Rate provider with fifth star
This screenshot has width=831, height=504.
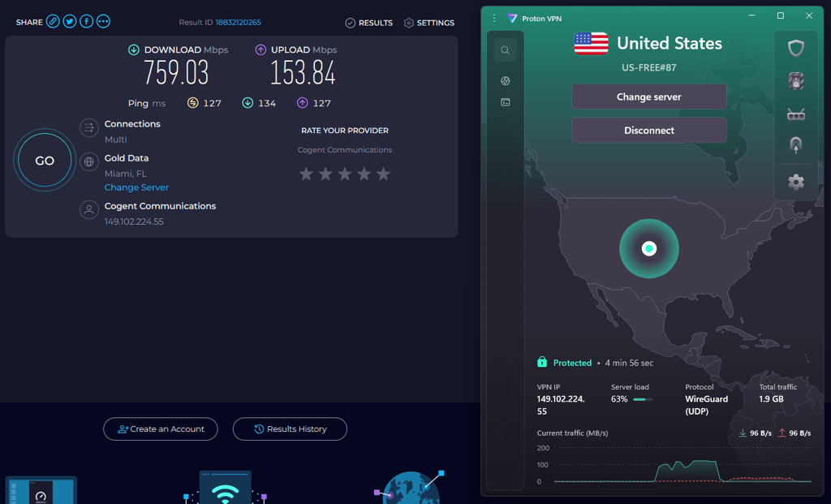(383, 174)
